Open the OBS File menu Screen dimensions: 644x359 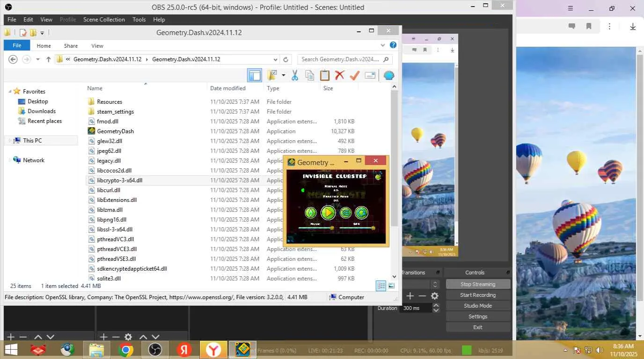12,20
